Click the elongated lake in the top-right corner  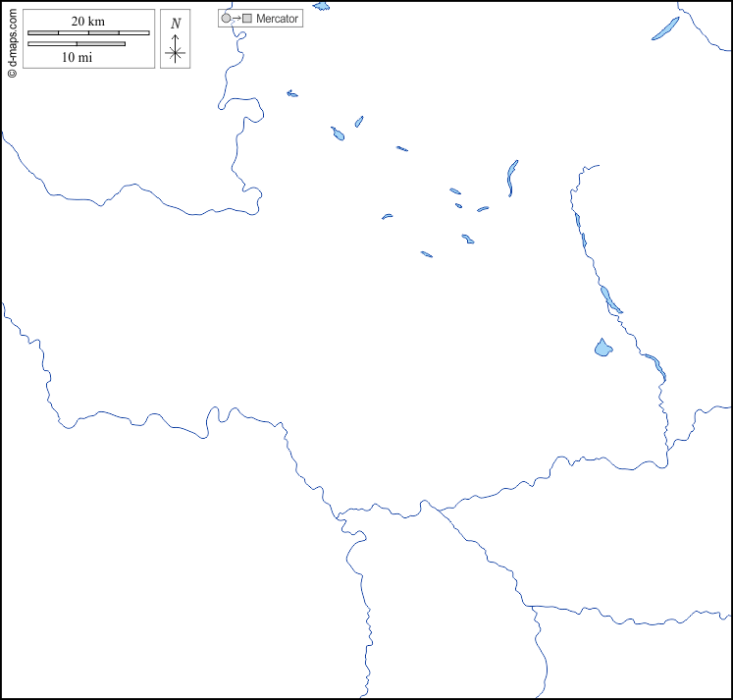666,28
